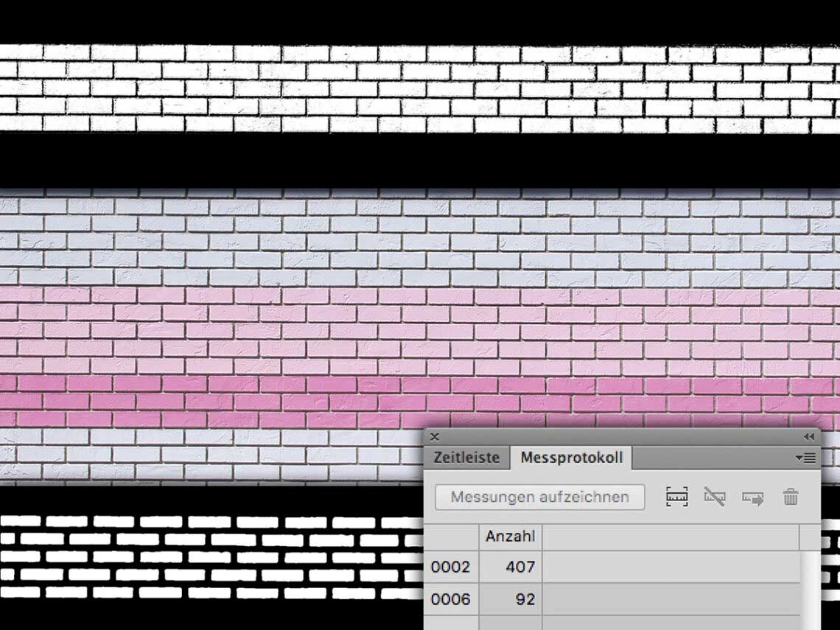The height and width of the screenshot is (630, 840).
Task: Click the deselect all measurements icon
Action: [715, 497]
